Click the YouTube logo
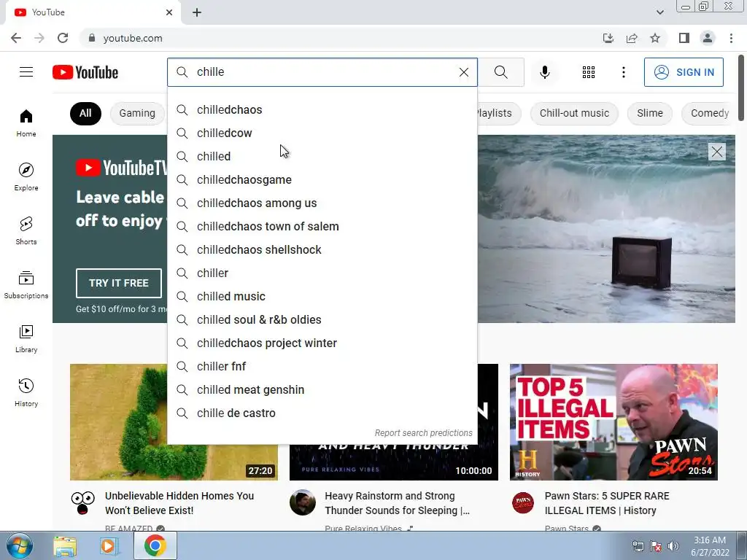 click(85, 72)
